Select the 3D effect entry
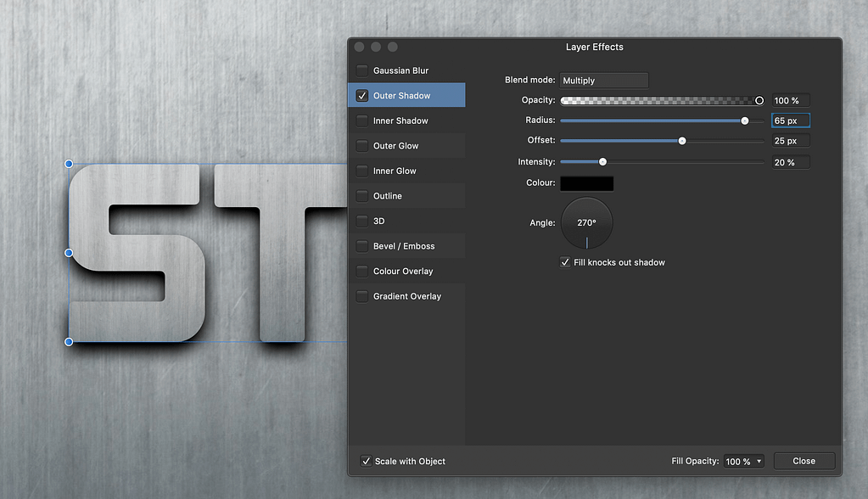The image size is (868, 499). [379, 221]
